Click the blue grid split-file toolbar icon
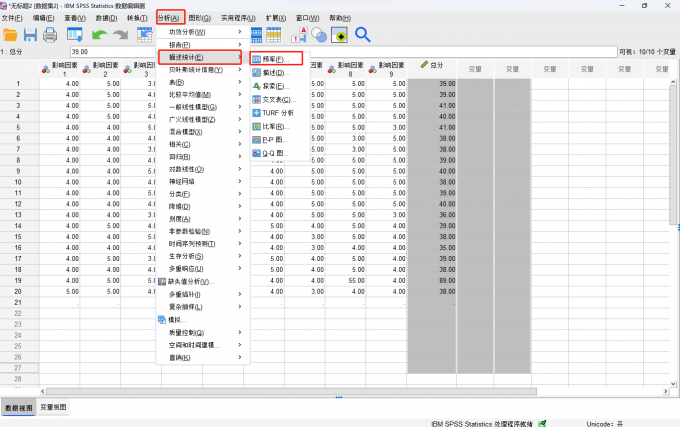 tap(257, 35)
